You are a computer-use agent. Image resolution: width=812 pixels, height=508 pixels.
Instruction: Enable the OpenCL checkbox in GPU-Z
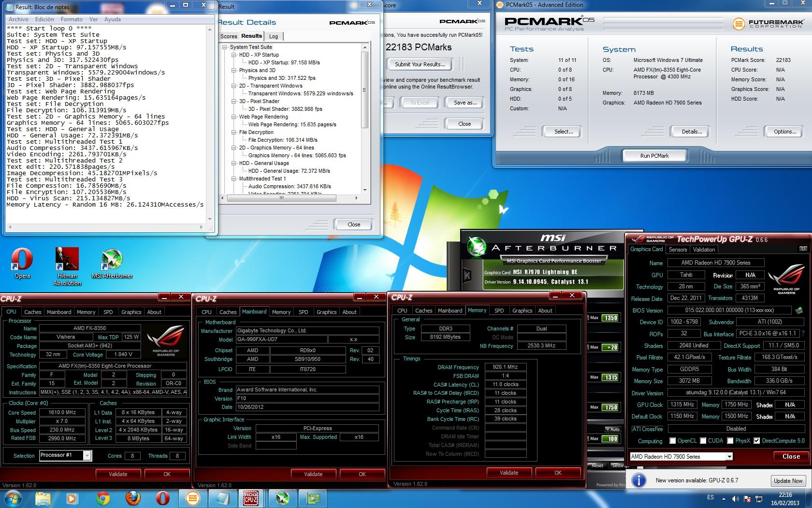pos(672,441)
